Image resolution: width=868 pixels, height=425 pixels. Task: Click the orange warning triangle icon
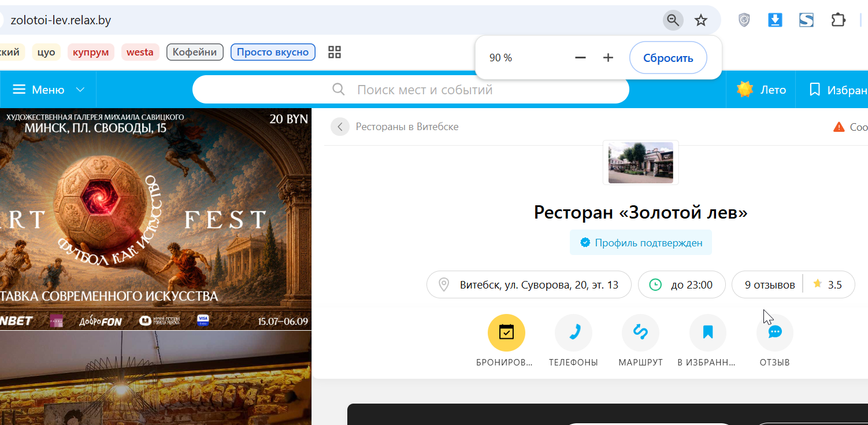click(839, 127)
